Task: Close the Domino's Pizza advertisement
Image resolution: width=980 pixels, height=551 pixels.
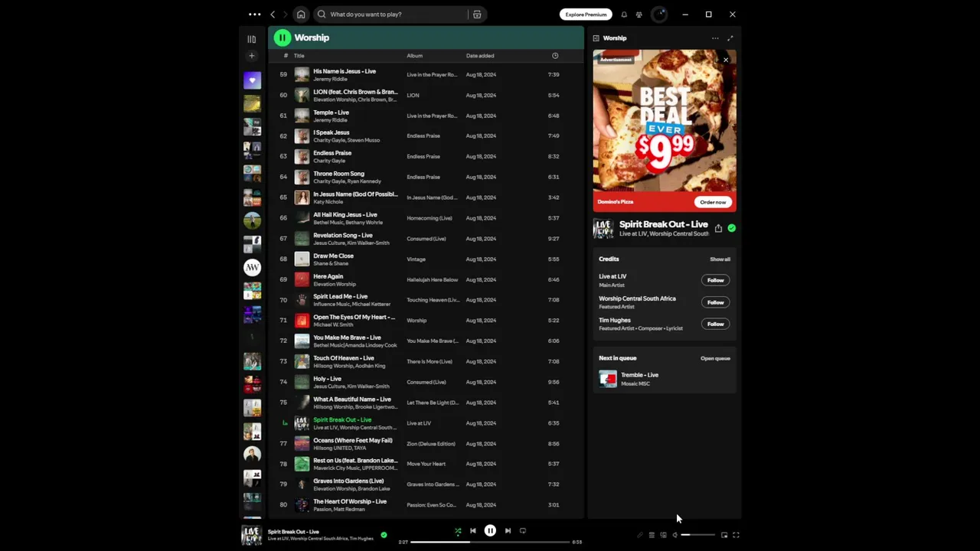Action: tap(726, 60)
